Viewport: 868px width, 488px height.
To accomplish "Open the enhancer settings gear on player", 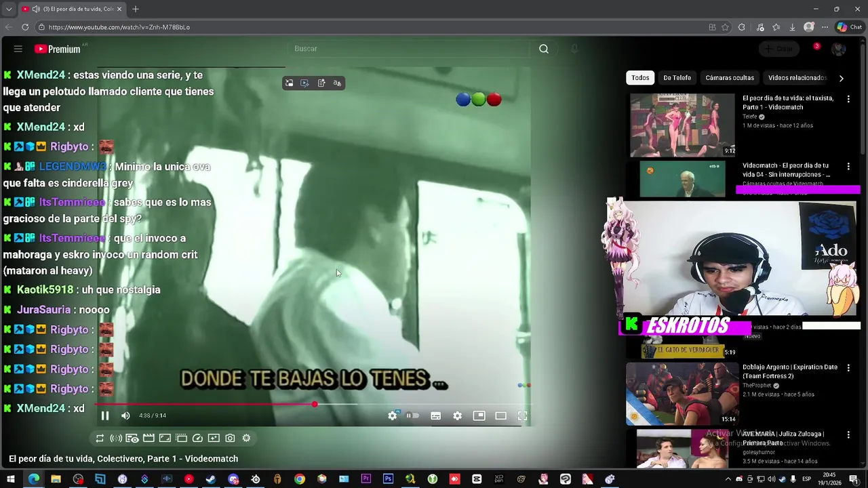I will 392,415.
